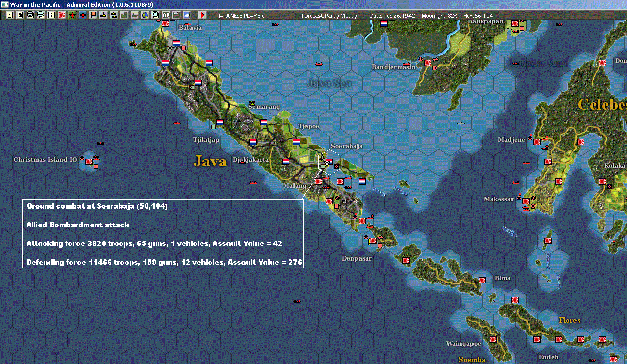Select Japanese unit icon at Madjene
627x364 pixels.
[536, 141]
